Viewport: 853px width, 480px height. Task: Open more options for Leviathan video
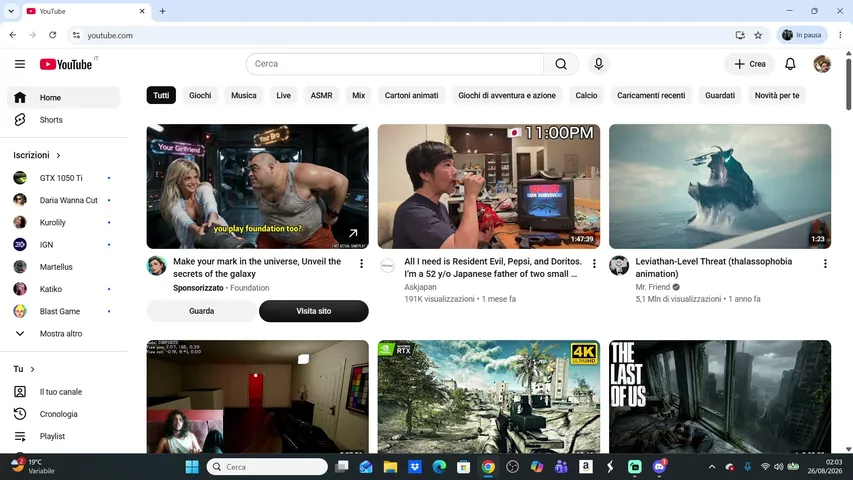[825, 264]
